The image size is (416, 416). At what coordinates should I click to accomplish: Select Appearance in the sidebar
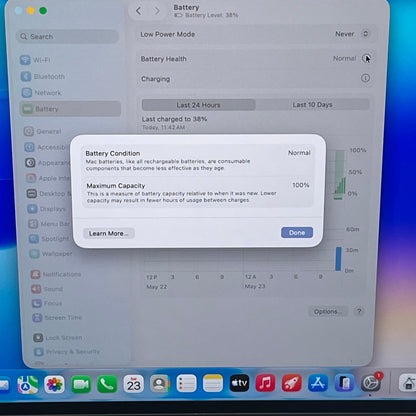click(47, 163)
